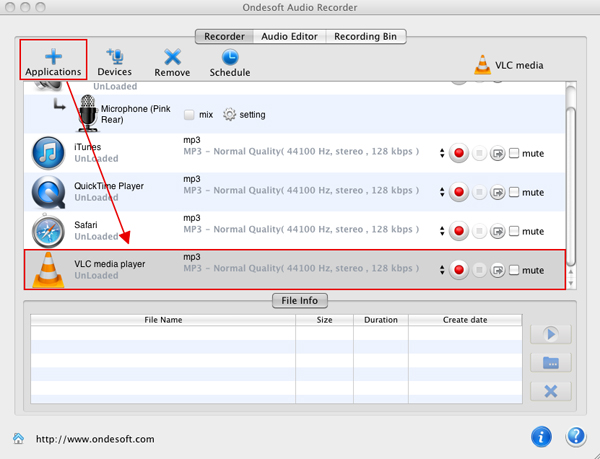Click the export icon in Safari row
This screenshot has width=600, height=459.
pos(497,231)
